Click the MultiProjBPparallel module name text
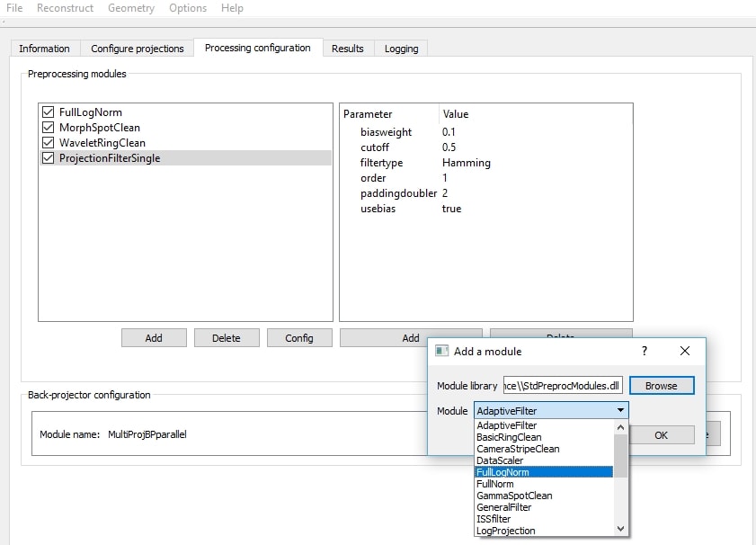 147,434
